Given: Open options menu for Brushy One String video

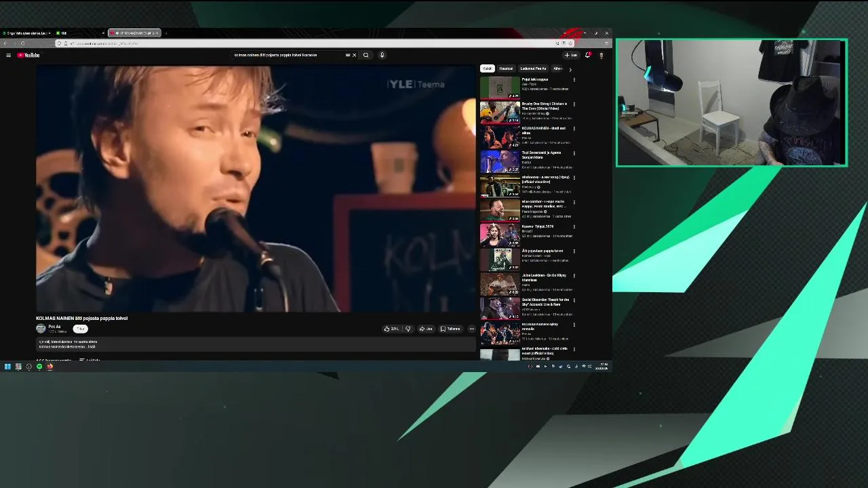Looking at the screenshot, I should click(574, 104).
